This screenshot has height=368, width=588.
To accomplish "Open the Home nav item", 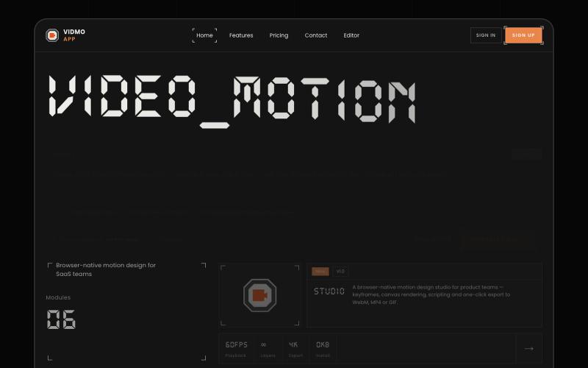I will 204,35.
